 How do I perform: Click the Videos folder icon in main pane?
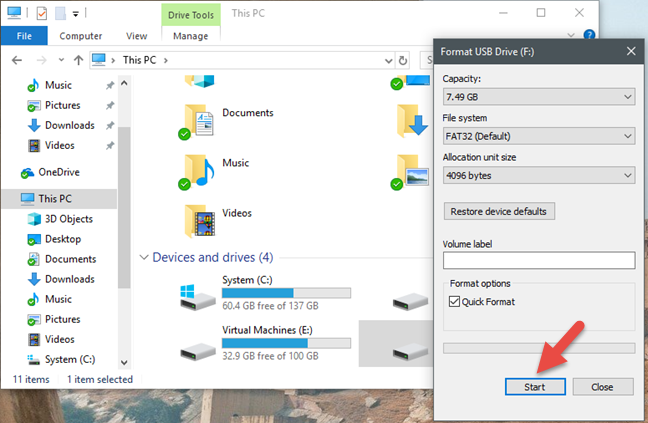pyautogui.click(x=200, y=221)
